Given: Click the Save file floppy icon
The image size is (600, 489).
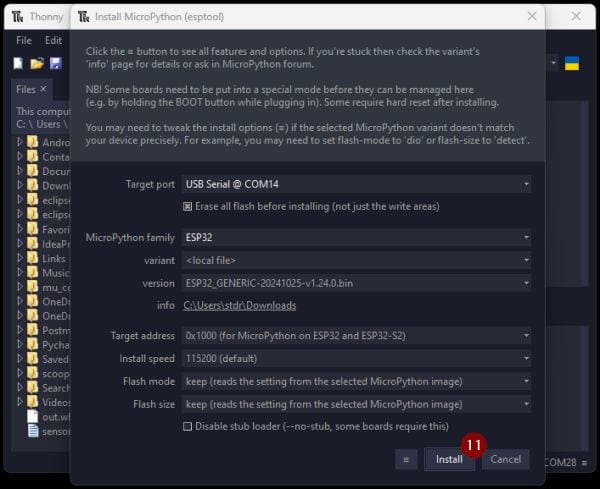Looking at the screenshot, I should click(56, 63).
